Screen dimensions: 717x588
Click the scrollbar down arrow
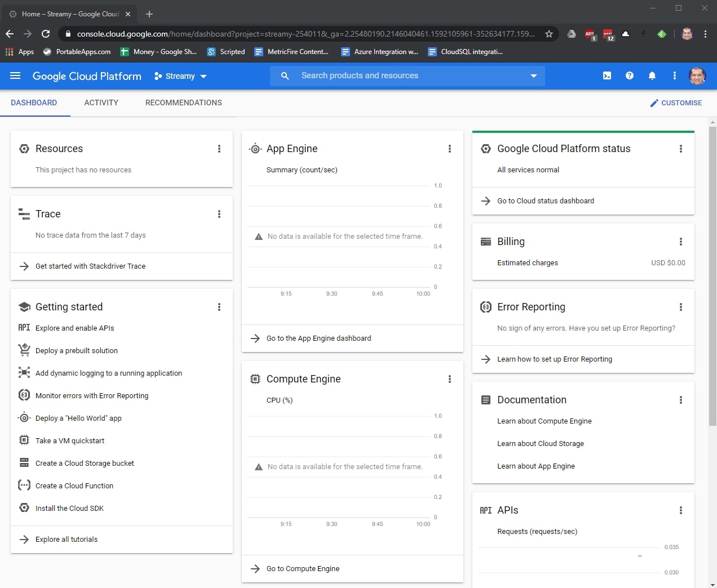[x=712, y=584]
